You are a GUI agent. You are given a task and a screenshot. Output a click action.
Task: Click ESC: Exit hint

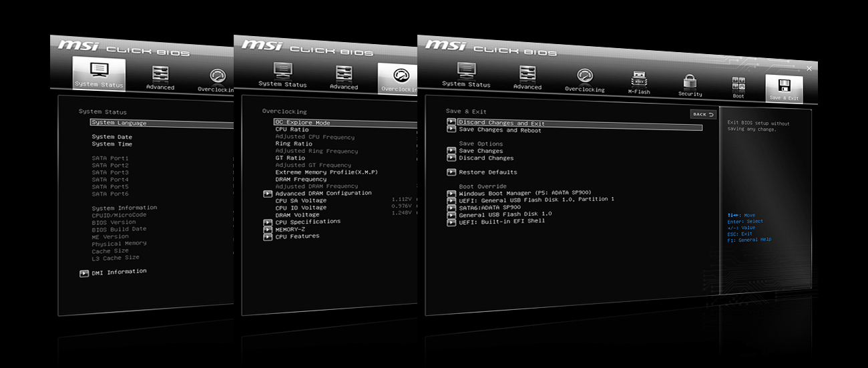[740, 234]
